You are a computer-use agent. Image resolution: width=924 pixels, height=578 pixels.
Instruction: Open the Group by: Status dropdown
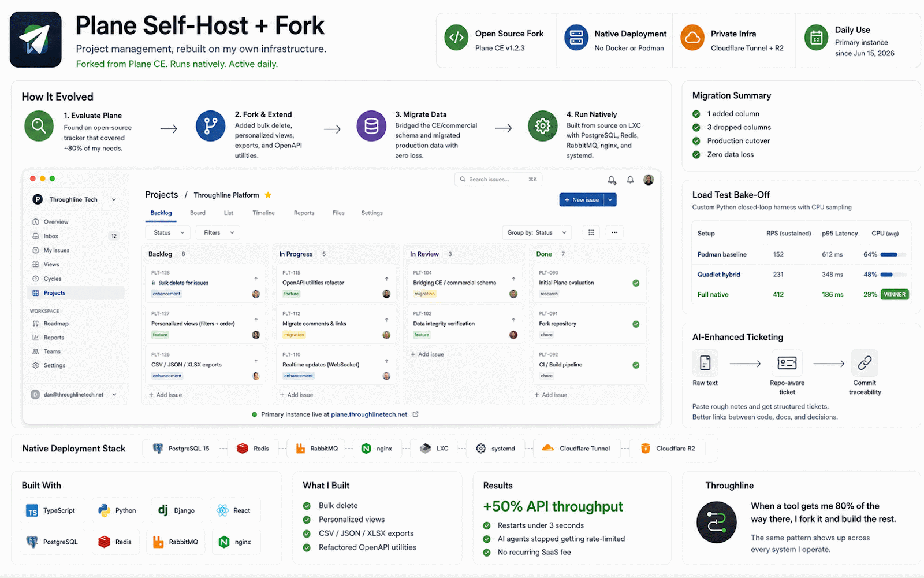coord(537,232)
